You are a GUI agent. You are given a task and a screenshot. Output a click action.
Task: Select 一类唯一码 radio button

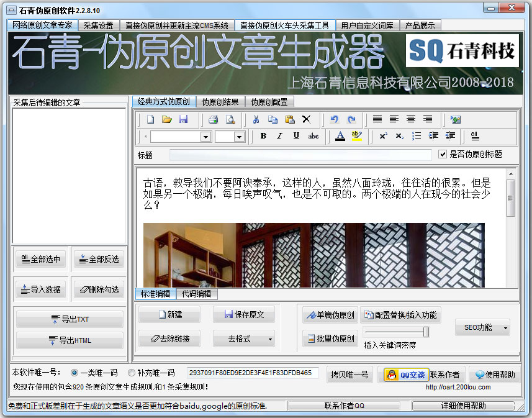coord(74,373)
